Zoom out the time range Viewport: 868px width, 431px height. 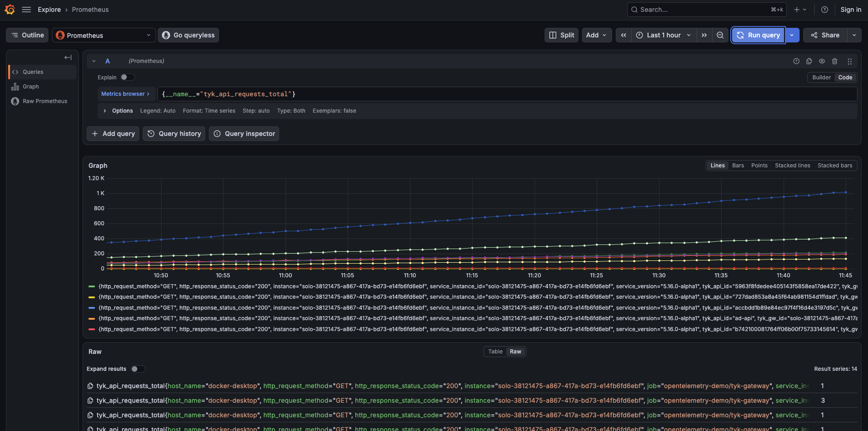(x=720, y=35)
